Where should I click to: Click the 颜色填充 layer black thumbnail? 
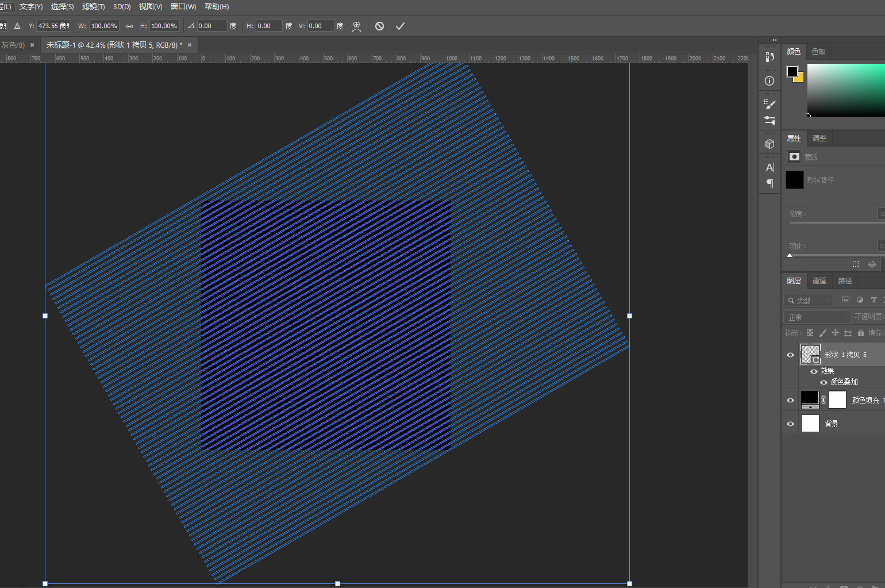[x=810, y=399]
